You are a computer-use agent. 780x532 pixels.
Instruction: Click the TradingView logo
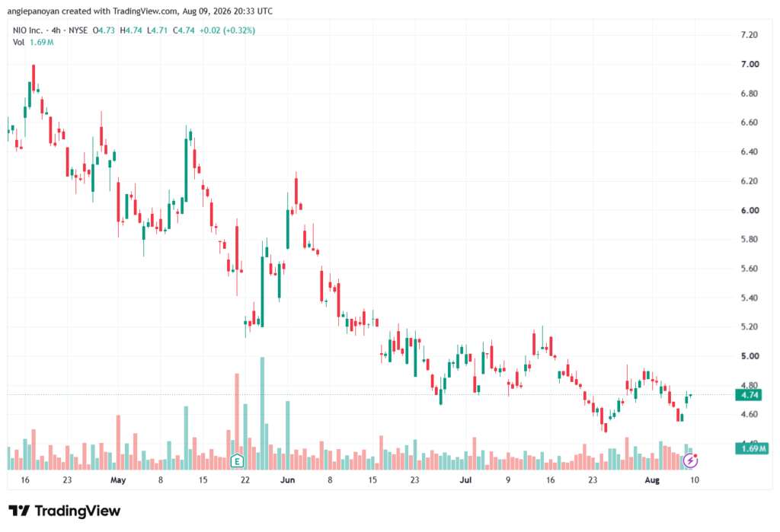click(x=65, y=511)
